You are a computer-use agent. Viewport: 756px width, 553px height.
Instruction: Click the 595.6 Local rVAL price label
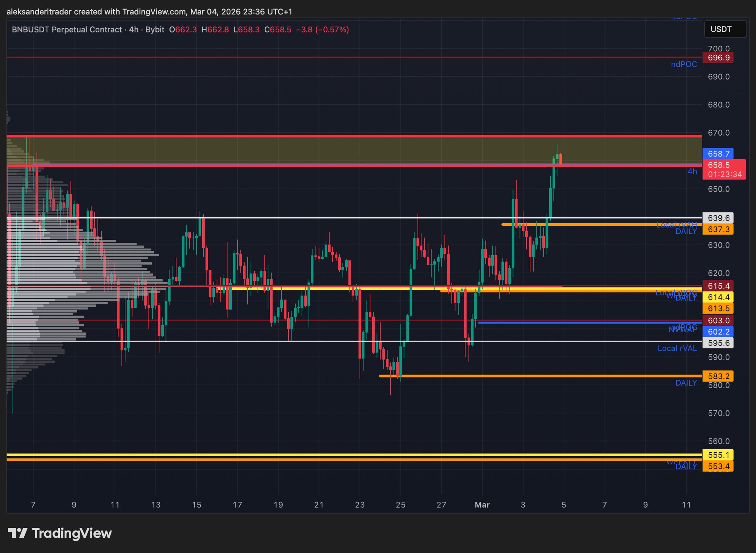coord(718,343)
